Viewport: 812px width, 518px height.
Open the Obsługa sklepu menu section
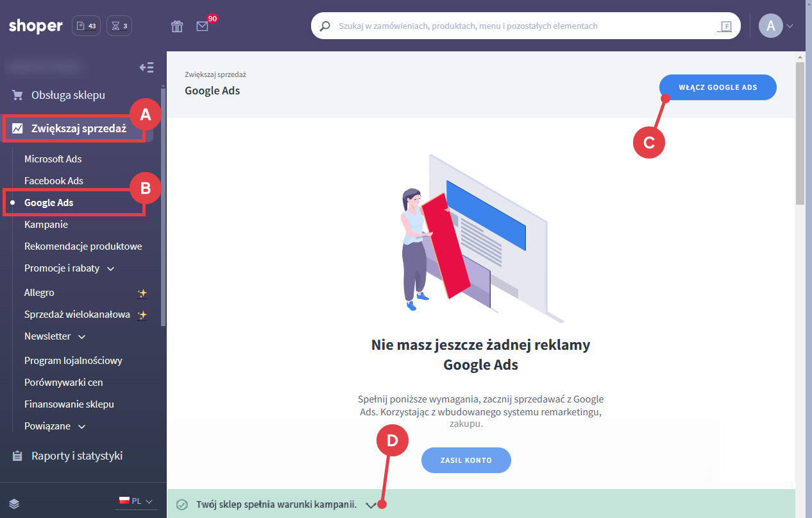68,95
